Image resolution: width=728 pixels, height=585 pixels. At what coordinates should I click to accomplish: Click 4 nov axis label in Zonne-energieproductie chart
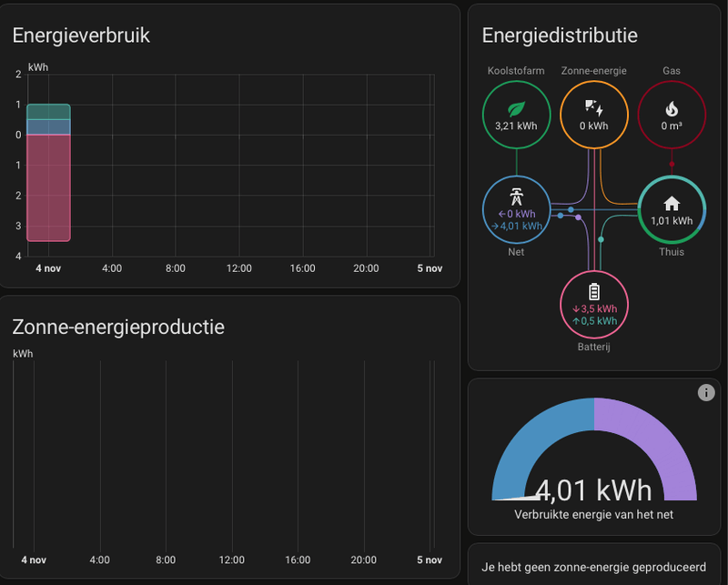34,560
